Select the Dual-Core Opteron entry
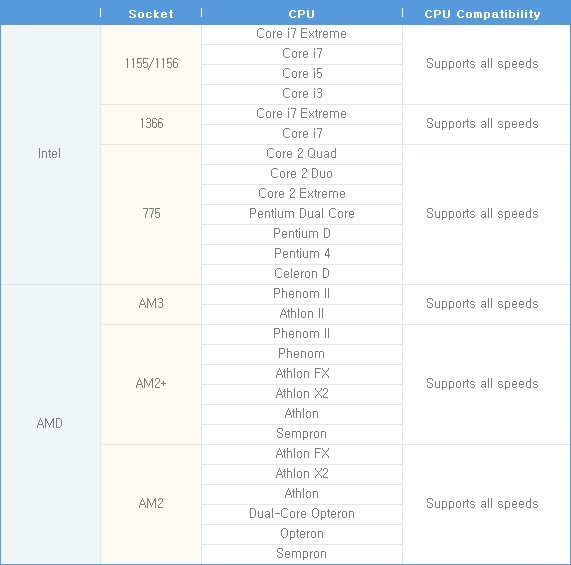Image resolution: width=571 pixels, height=565 pixels. 302,514
